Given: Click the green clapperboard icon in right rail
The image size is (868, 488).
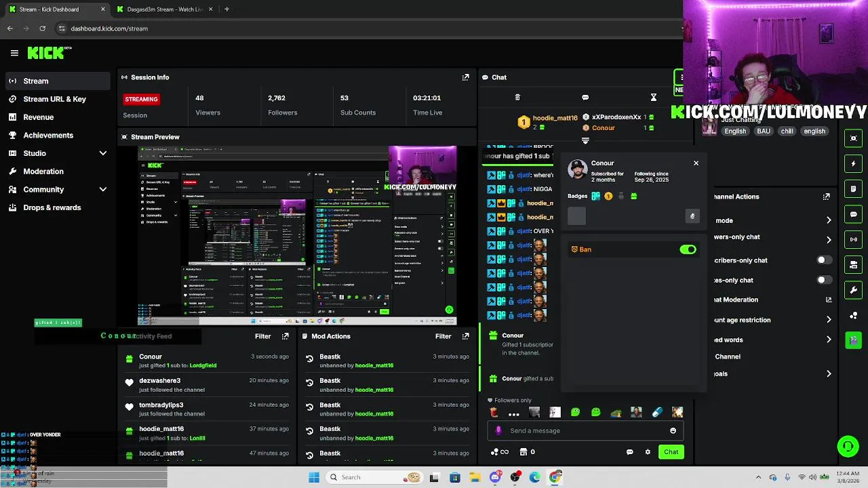Looking at the screenshot, I should pos(854,340).
